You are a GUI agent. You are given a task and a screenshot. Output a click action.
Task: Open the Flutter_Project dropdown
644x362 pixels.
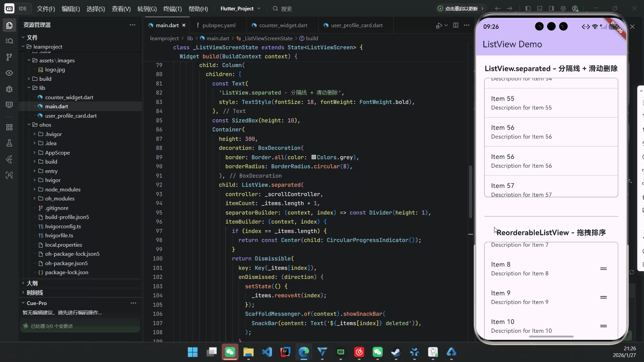[240, 9]
